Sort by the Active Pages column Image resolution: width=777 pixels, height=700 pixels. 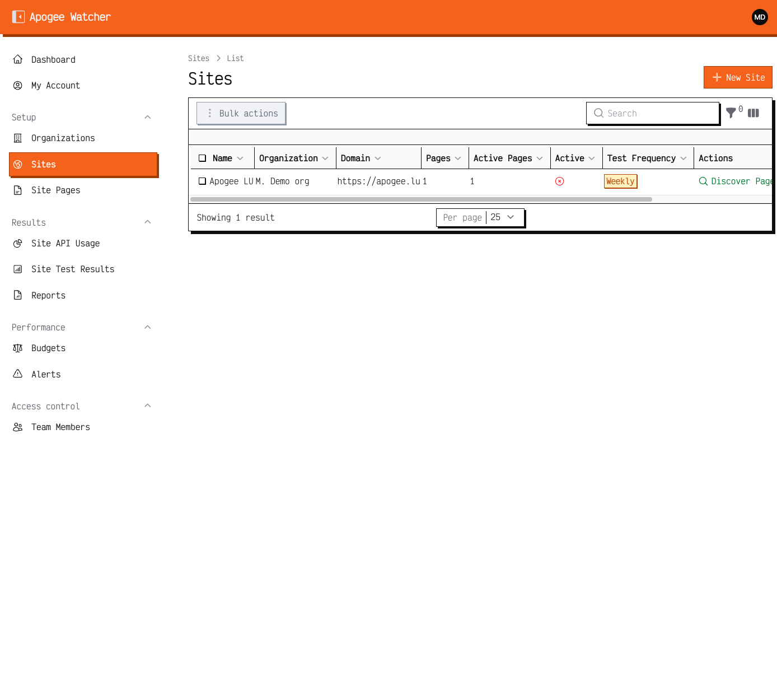[x=508, y=158]
